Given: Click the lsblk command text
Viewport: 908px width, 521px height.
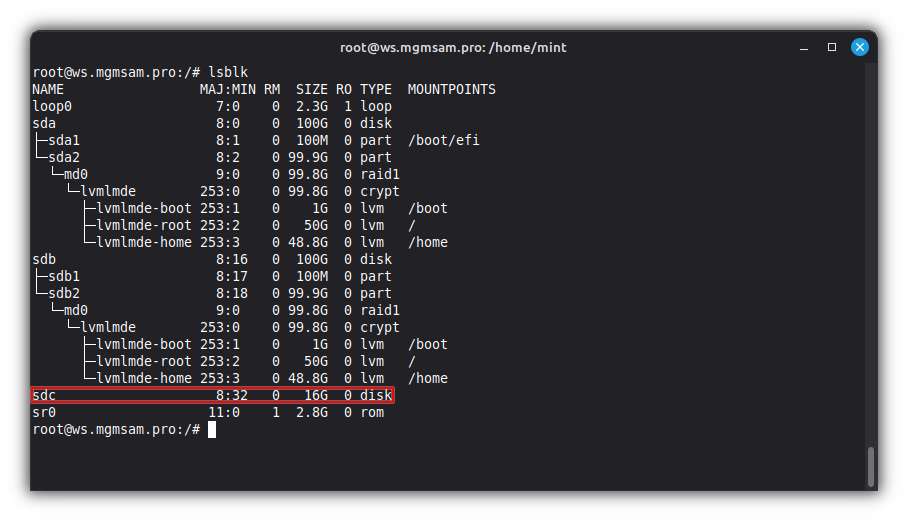Looking at the screenshot, I should point(228,72).
